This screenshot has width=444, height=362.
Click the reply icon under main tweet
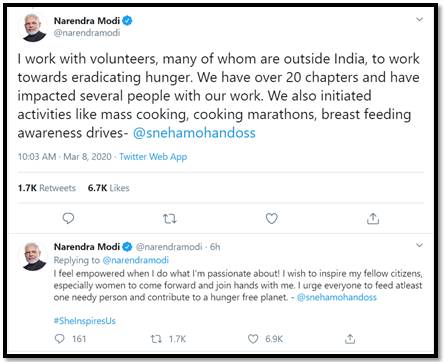(68, 219)
